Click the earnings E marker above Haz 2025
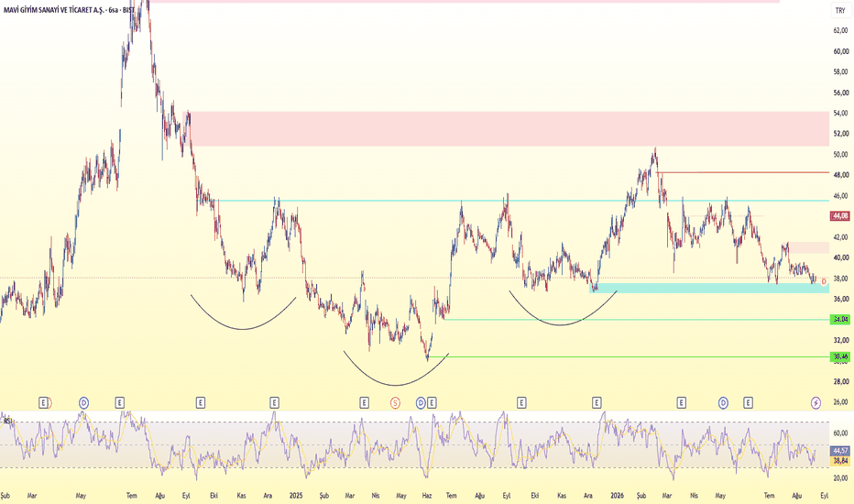Viewport: 854px width, 504px height. (432, 403)
